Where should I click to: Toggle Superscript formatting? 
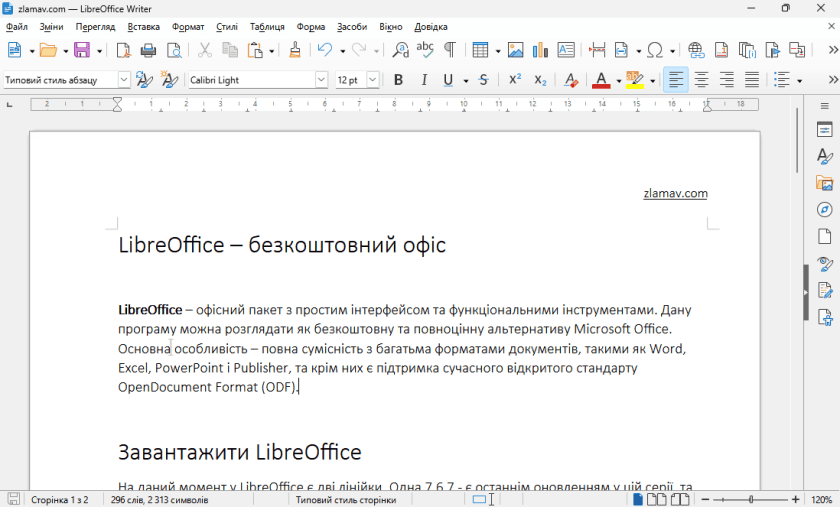click(515, 80)
